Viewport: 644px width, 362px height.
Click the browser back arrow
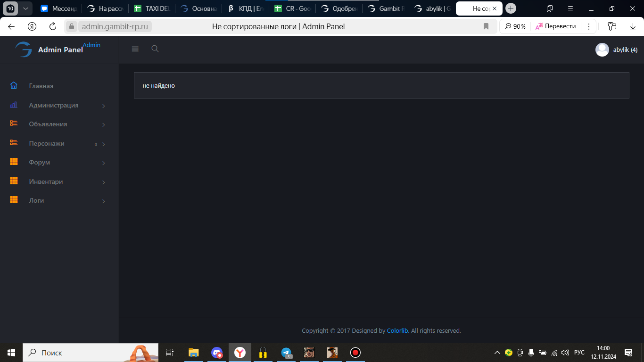point(11,26)
